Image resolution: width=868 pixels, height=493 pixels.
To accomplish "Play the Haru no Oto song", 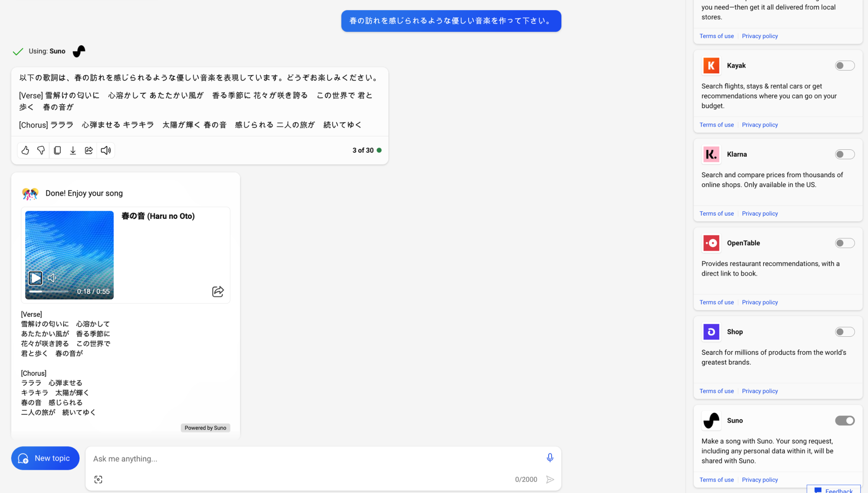I will [35, 278].
